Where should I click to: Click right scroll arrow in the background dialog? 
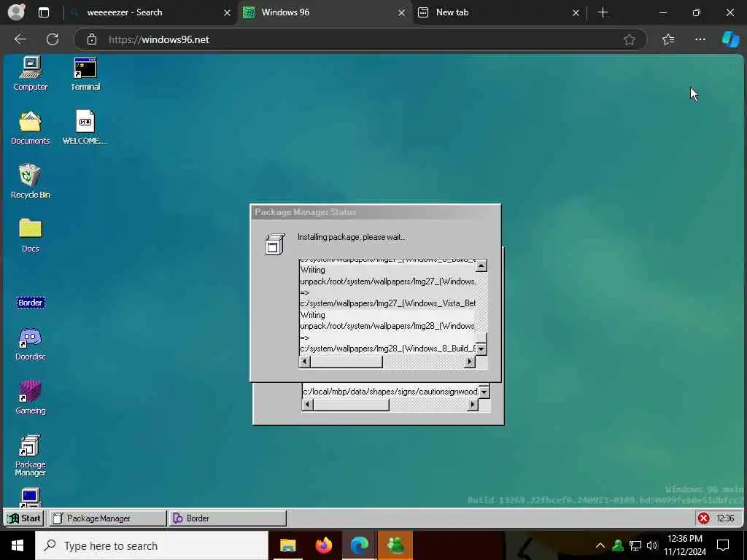pyautogui.click(x=473, y=405)
